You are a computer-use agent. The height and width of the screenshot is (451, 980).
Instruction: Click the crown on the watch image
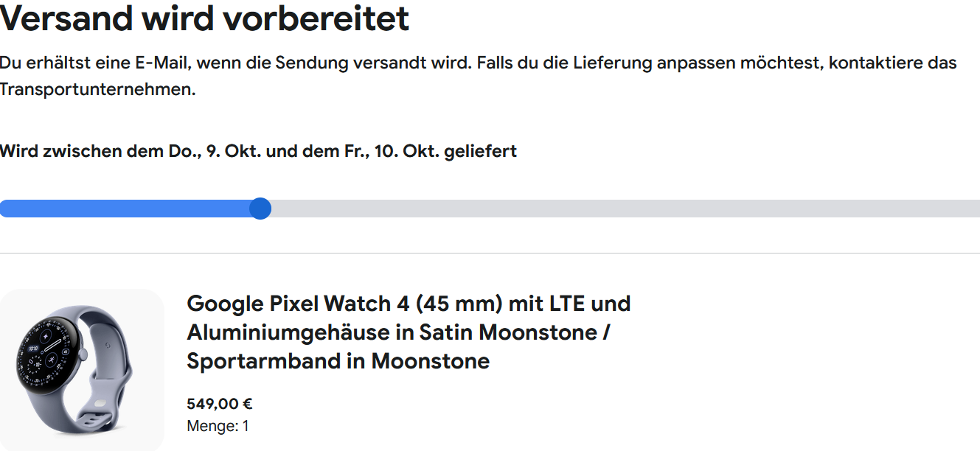83,354
